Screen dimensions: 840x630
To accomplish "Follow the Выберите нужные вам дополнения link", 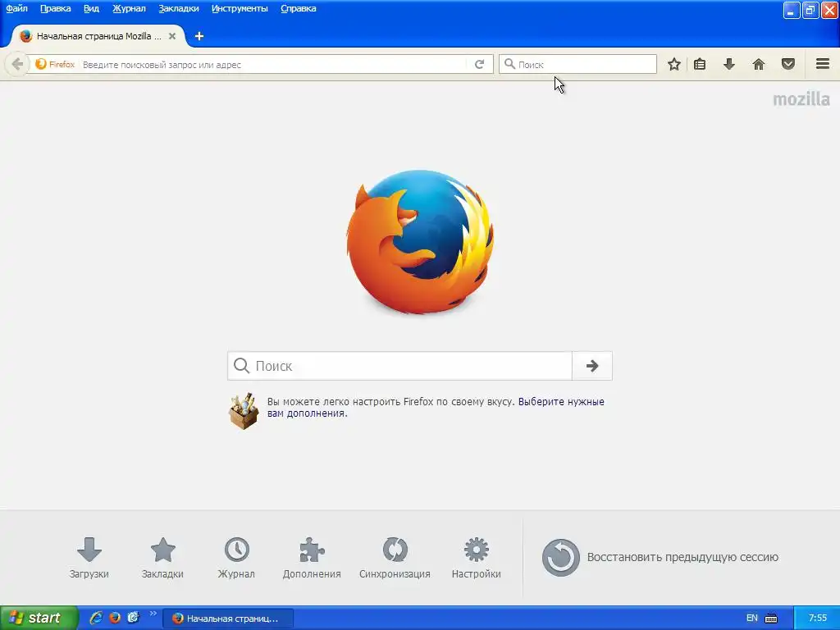I will [x=436, y=407].
